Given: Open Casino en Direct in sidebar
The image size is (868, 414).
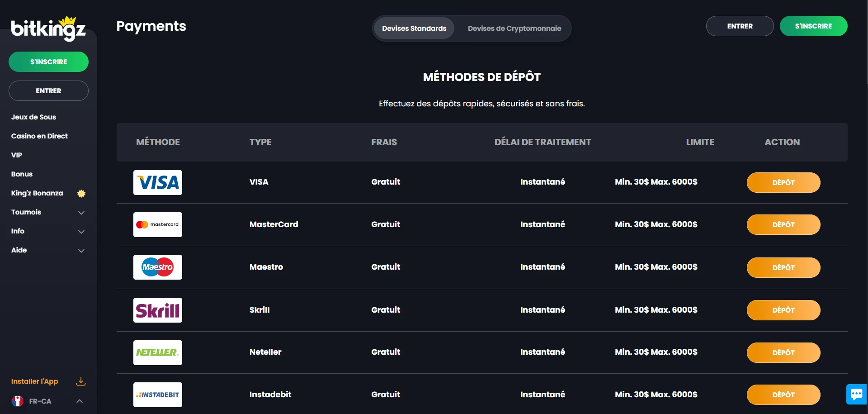Looking at the screenshot, I should point(39,136).
